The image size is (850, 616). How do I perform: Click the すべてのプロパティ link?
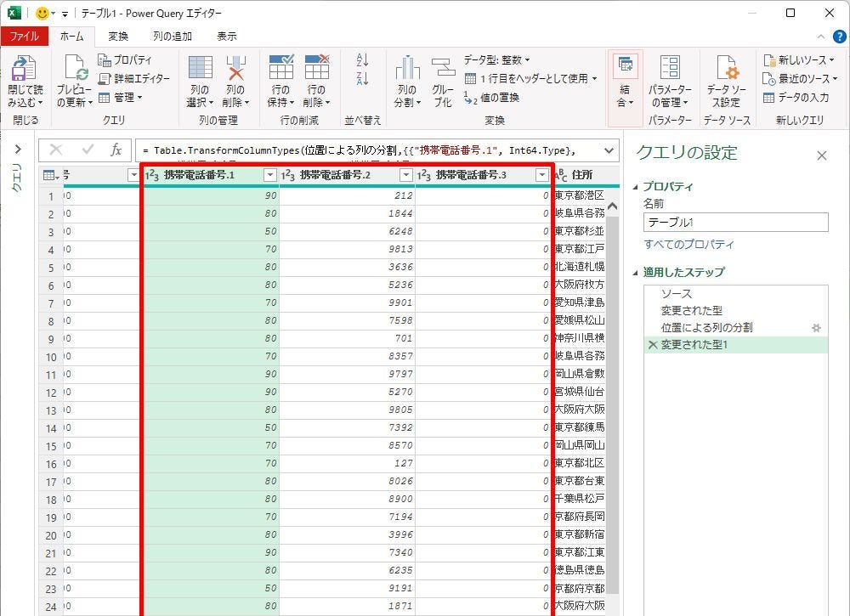point(688,245)
